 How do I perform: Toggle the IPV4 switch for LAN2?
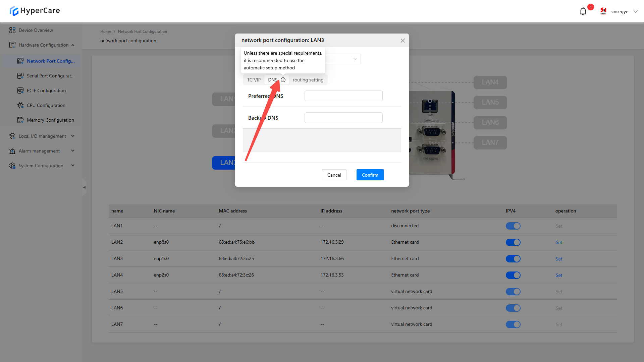513,242
